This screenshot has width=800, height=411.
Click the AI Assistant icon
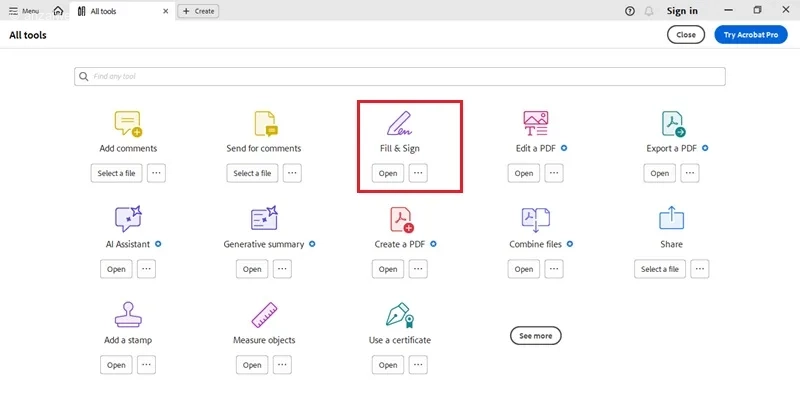click(x=128, y=219)
